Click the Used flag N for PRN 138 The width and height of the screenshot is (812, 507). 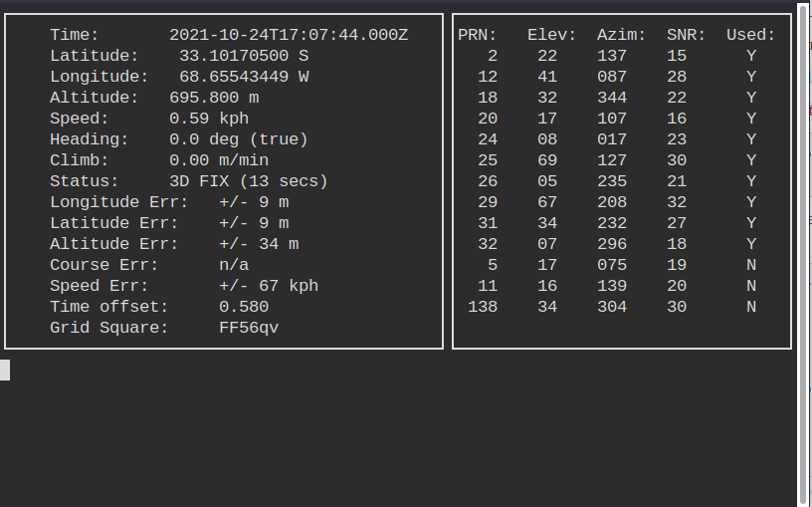(x=751, y=307)
